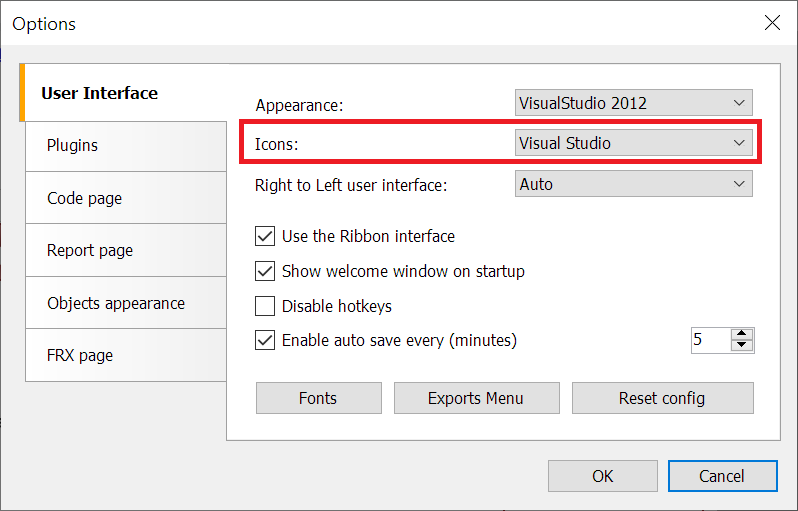Toggle Use the Ribbon interface checkbox
Screen dimensions: 798x511
pyautogui.click(x=265, y=237)
